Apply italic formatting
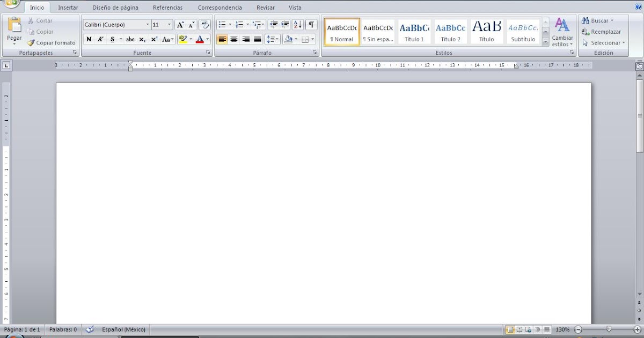 click(x=101, y=39)
